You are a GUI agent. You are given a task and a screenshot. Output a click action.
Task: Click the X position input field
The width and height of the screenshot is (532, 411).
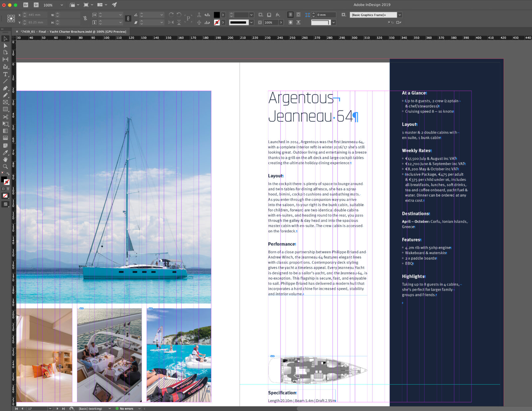point(37,15)
